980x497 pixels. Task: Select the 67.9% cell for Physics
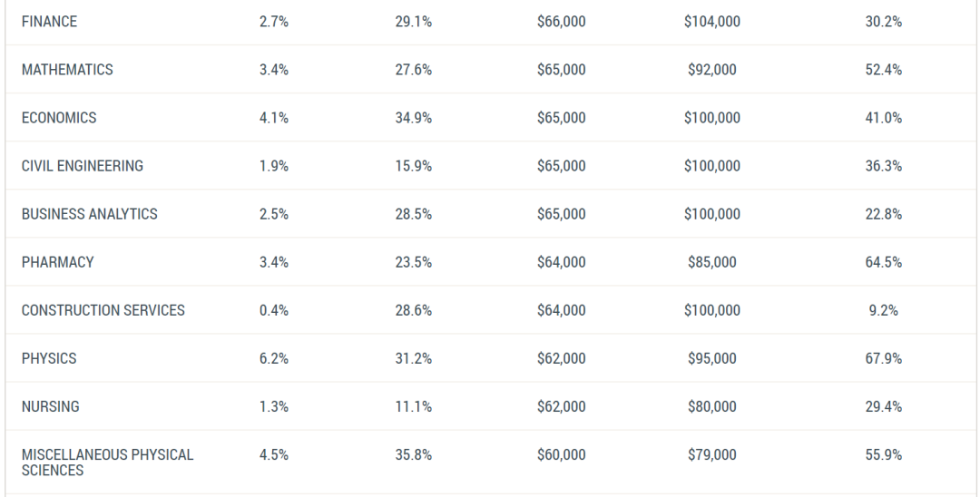(x=883, y=358)
